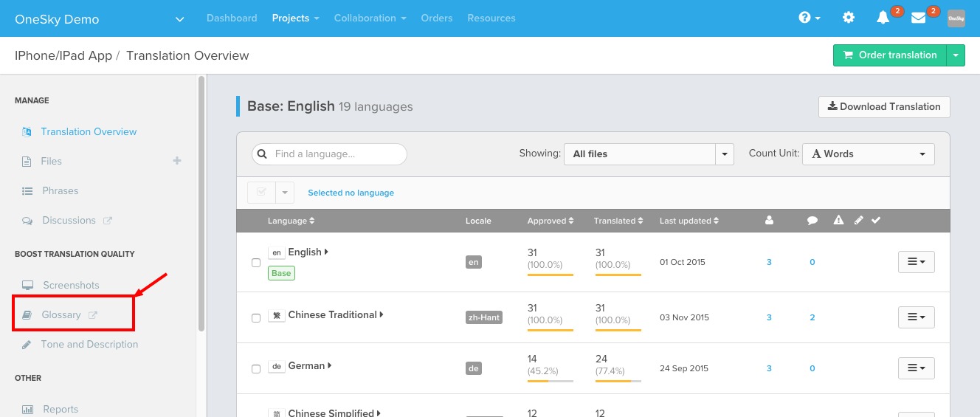Open the Chinese Traditional row actions menu
This screenshot has width=980, height=417.
coord(917,317)
